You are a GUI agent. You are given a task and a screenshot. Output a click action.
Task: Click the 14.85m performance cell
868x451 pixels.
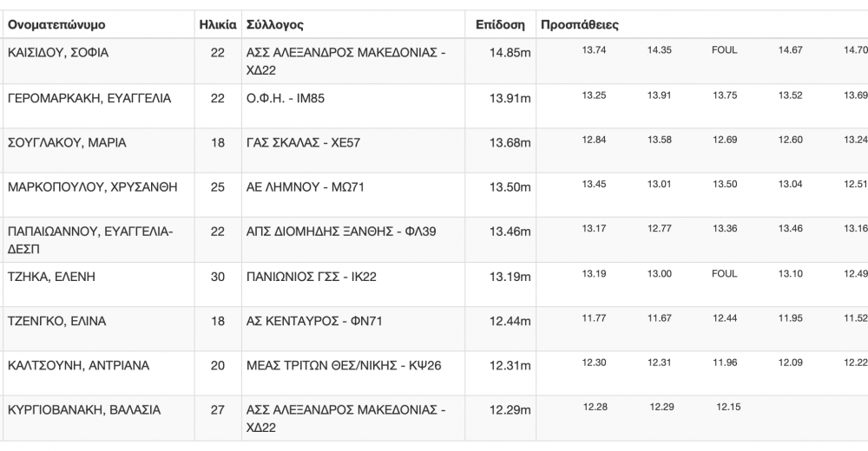tap(510, 53)
